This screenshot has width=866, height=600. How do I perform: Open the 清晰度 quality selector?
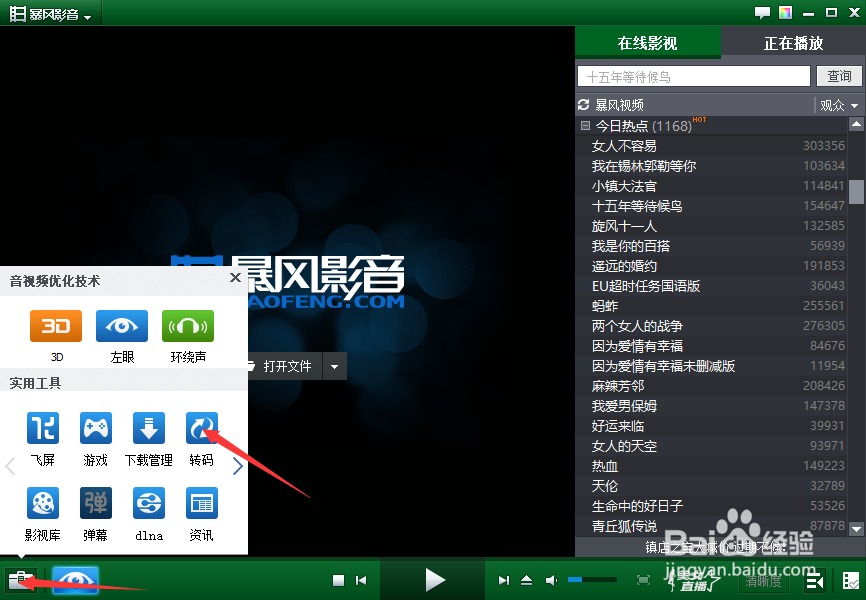pos(764,581)
